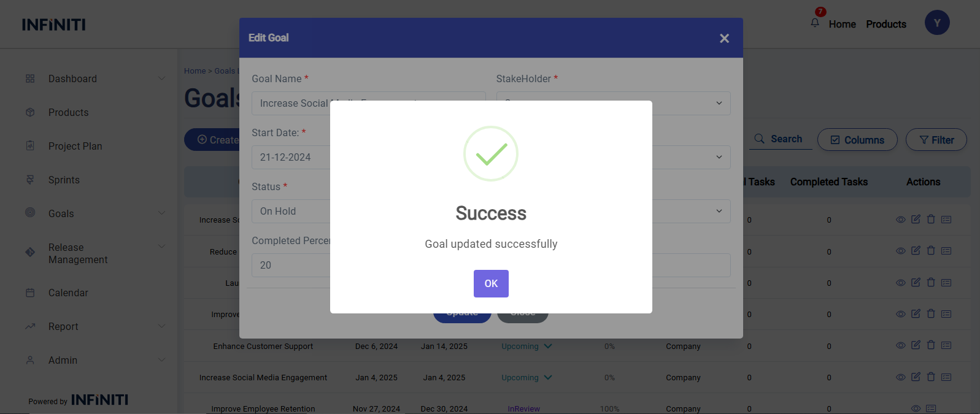The height and width of the screenshot is (414, 980).
Task: Expand the Dashboard sidebar menu
Action: coord(161,79)
